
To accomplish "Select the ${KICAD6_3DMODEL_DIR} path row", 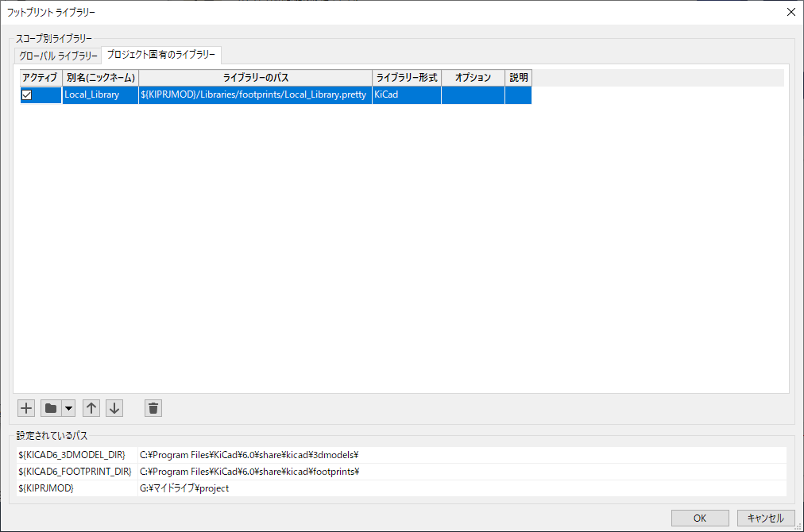I will (x=72, y=455).
